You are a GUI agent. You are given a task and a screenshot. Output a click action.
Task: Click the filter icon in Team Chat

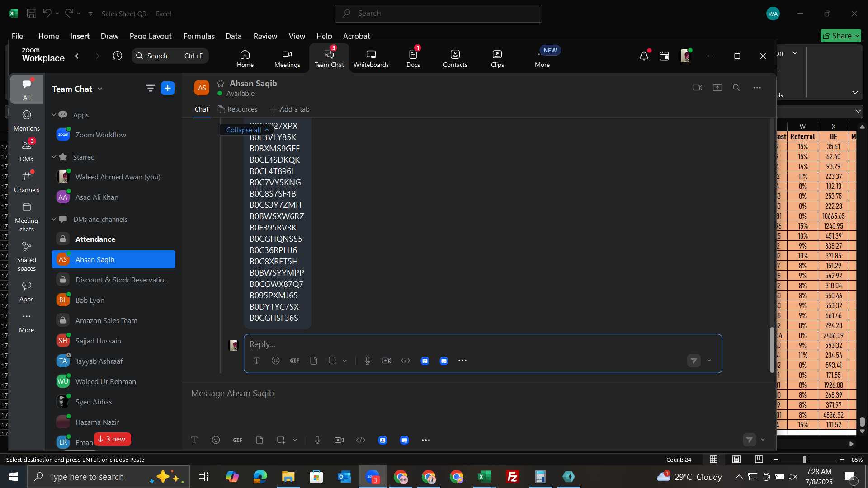point(150,89)
